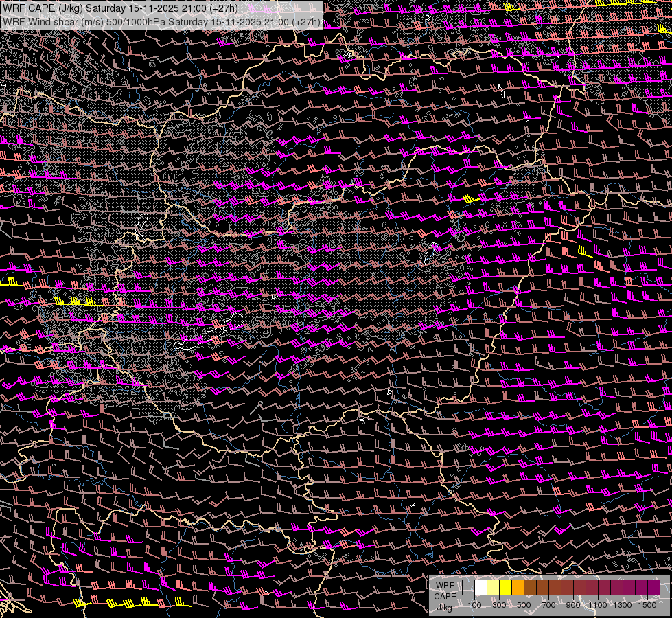
Task: Click the 300 label on the legend
Action: [x=499, y=605]
